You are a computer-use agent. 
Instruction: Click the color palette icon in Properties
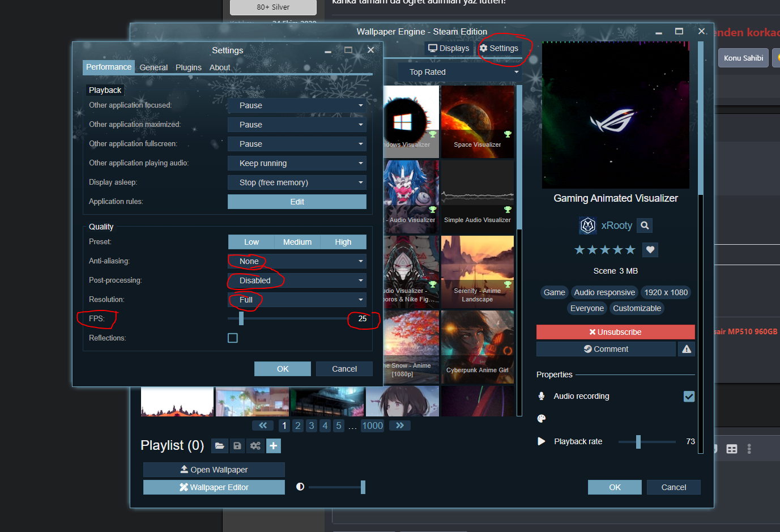[542, 419]
